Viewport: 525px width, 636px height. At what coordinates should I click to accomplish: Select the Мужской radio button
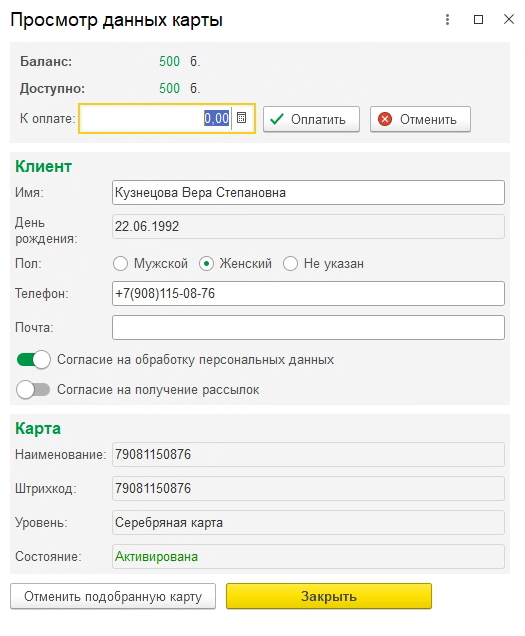[x=120, y=264]
